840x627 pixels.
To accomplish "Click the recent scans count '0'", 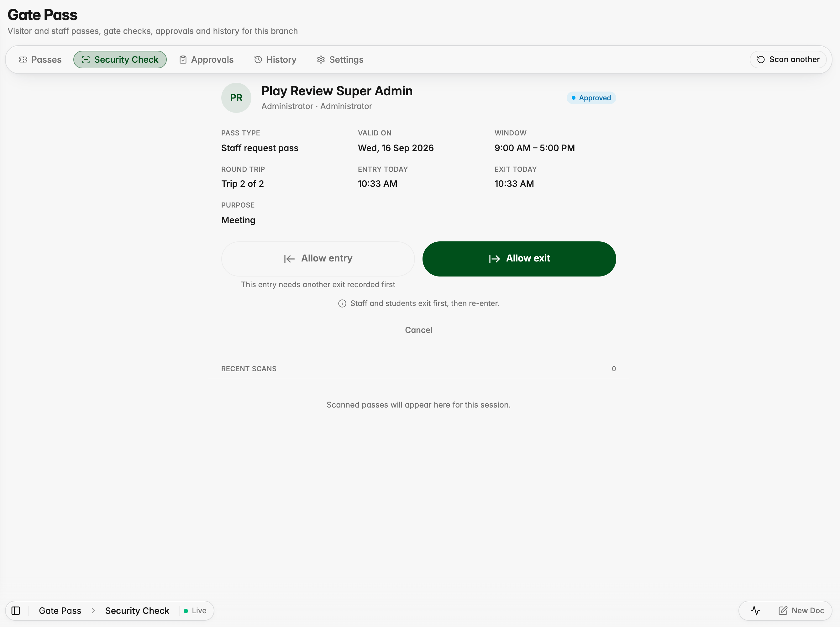I will pyautogui.click(x=613, y=369).
